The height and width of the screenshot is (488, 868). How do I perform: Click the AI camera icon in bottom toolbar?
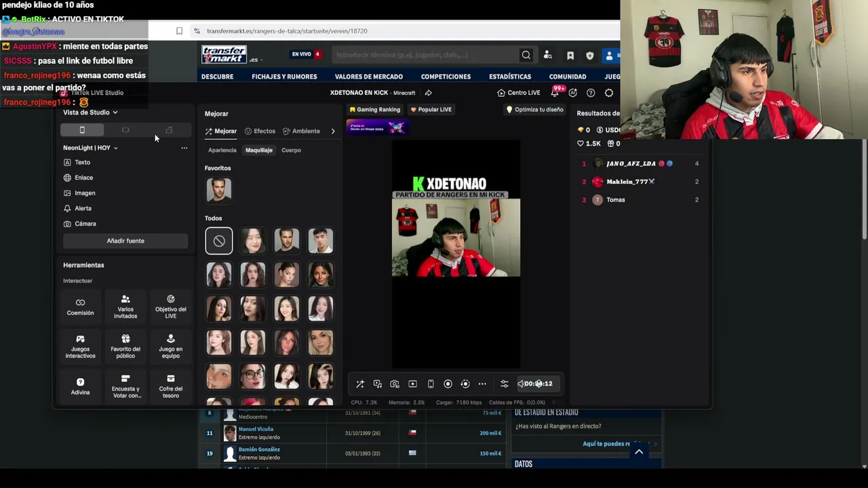[395, 384]
